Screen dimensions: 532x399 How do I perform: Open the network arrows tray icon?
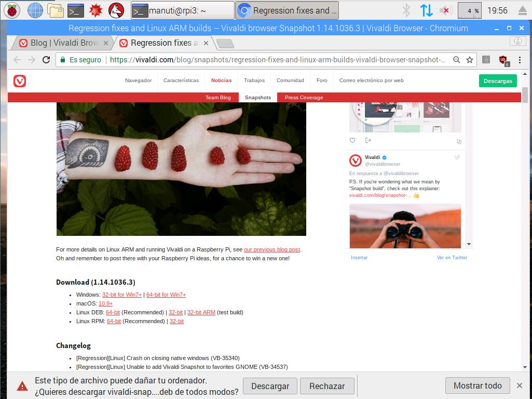[x=426, y=10]
